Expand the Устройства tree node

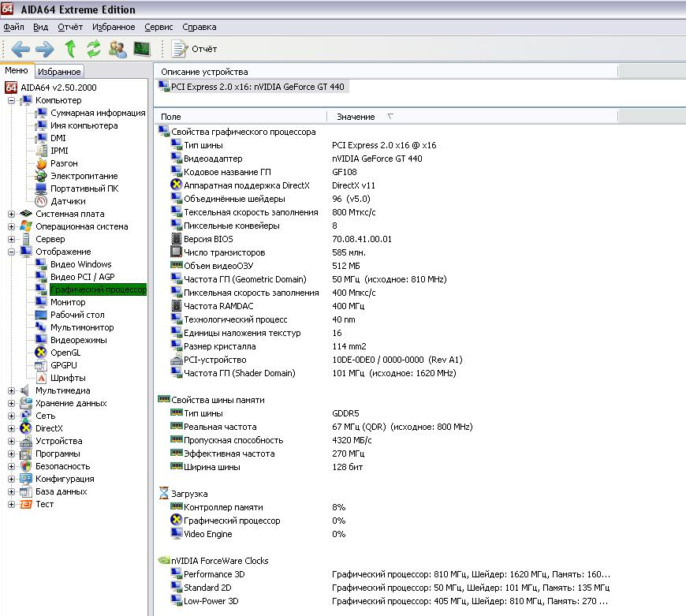[x=11, y=441]
